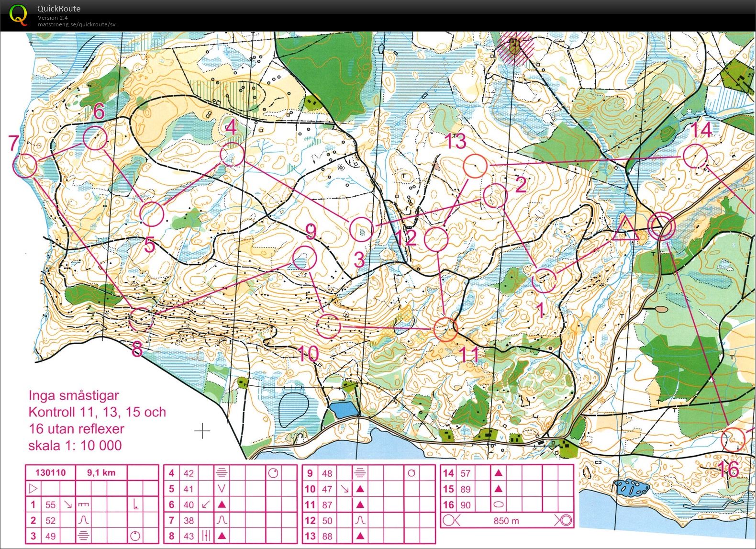Select the finish double circle on the map
This screenshot has width=756, height=549.
661,225
